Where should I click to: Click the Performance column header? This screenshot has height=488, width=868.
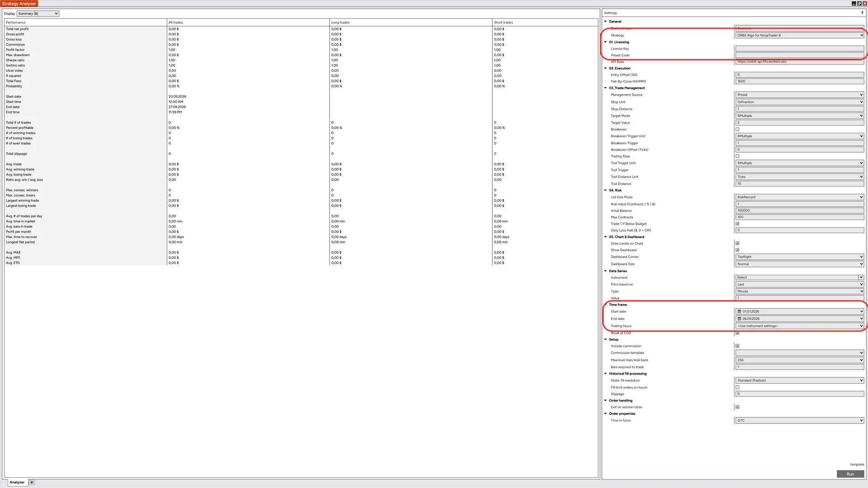click(x=85, y=22)
